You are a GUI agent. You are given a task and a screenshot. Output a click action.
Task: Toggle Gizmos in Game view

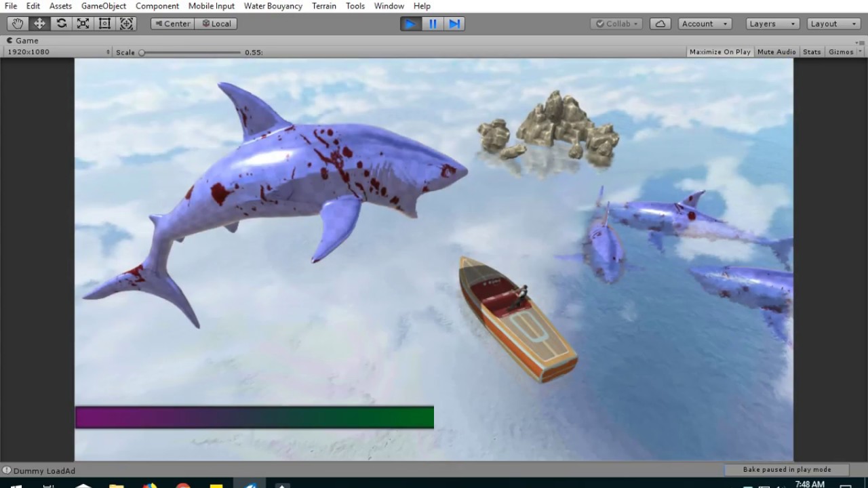point(841,52)
